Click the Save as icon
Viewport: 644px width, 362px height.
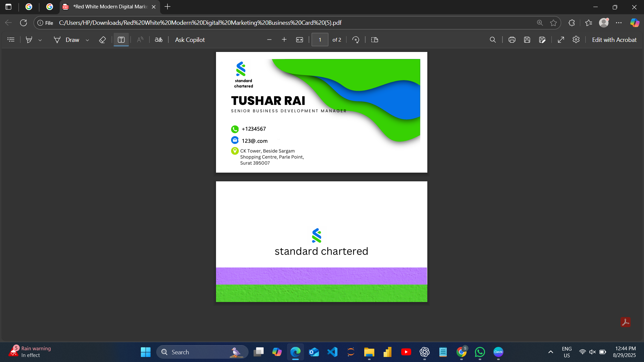point(542,40)
